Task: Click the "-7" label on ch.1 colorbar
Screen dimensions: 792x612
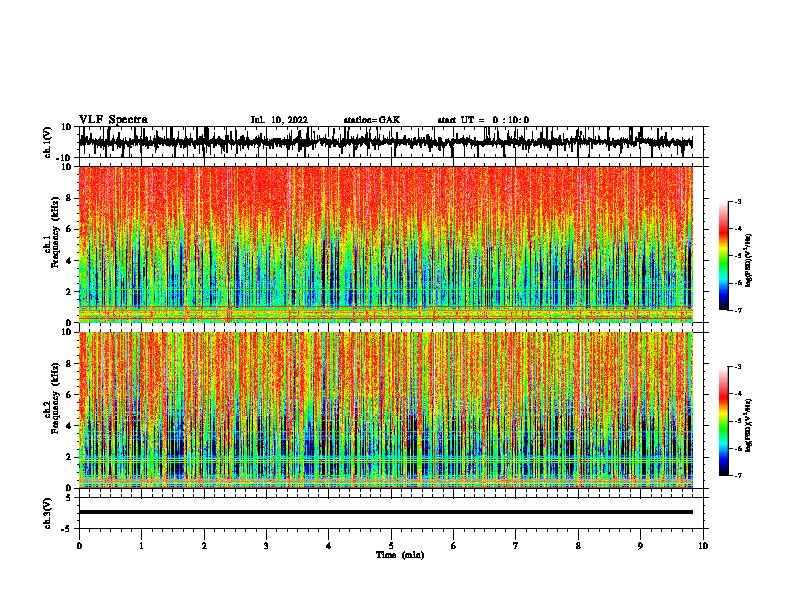Action: [737, 310]
